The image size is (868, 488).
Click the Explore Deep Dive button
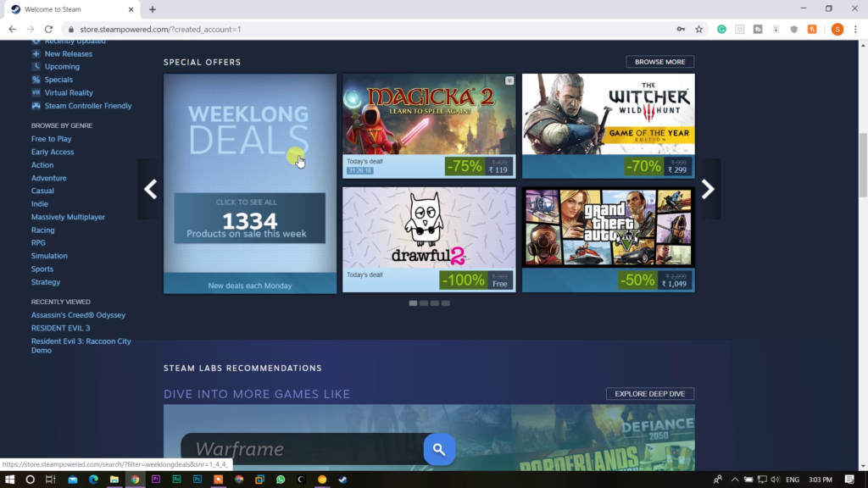click(650, 394)
